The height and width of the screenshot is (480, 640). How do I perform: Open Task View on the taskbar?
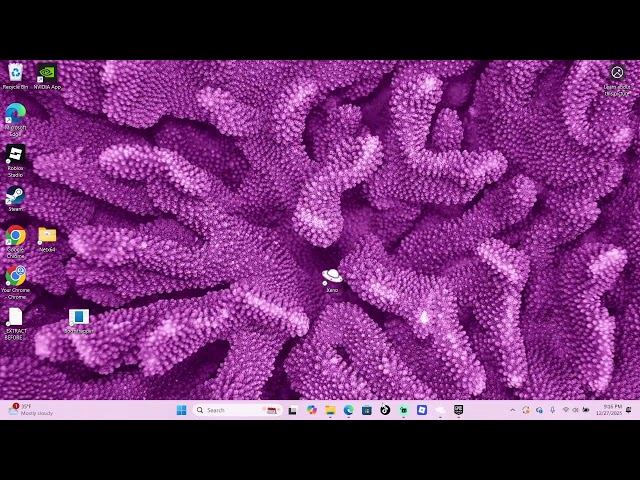click(293, 410)
